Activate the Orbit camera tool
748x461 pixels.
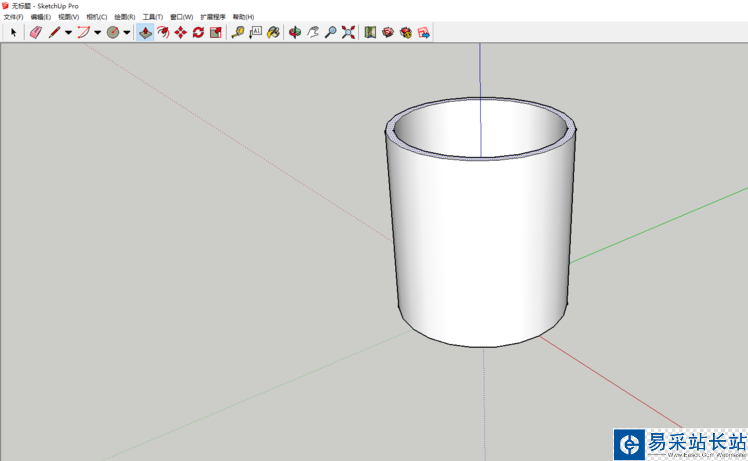295,32
